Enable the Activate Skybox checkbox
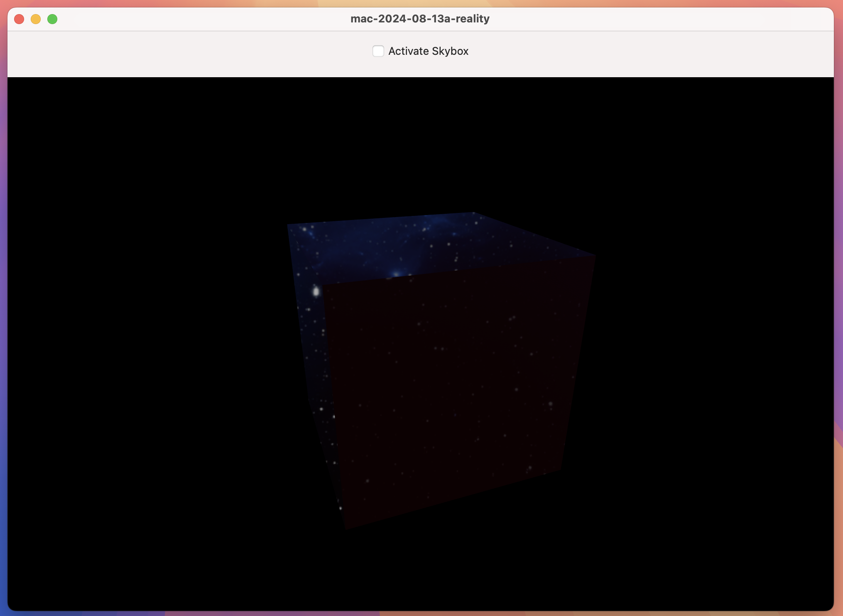This screenshot has height=616, width=843. tap(378, 51)
